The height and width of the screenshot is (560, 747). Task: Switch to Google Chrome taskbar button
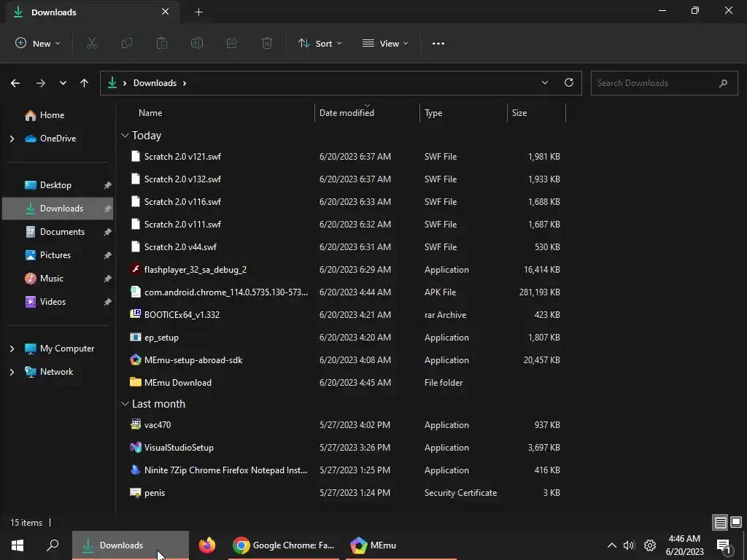click(x=284, y=545)
